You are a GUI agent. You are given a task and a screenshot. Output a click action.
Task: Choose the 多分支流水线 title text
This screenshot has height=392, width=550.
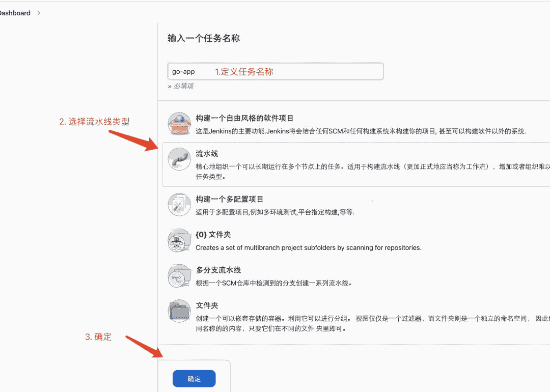click(218, 270)
